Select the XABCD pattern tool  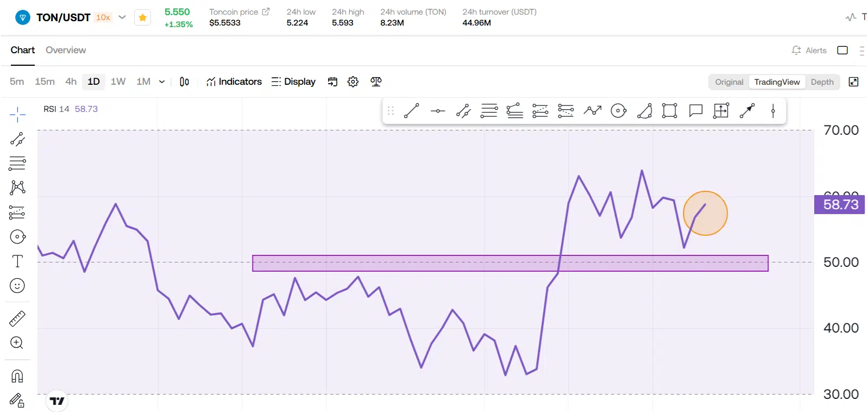17,187
